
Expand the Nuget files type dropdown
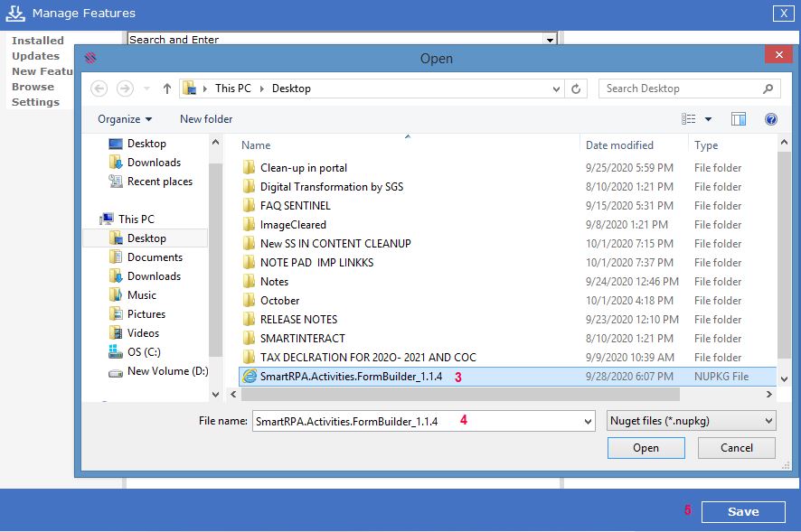pyautogui.click(x=768, y=421)
